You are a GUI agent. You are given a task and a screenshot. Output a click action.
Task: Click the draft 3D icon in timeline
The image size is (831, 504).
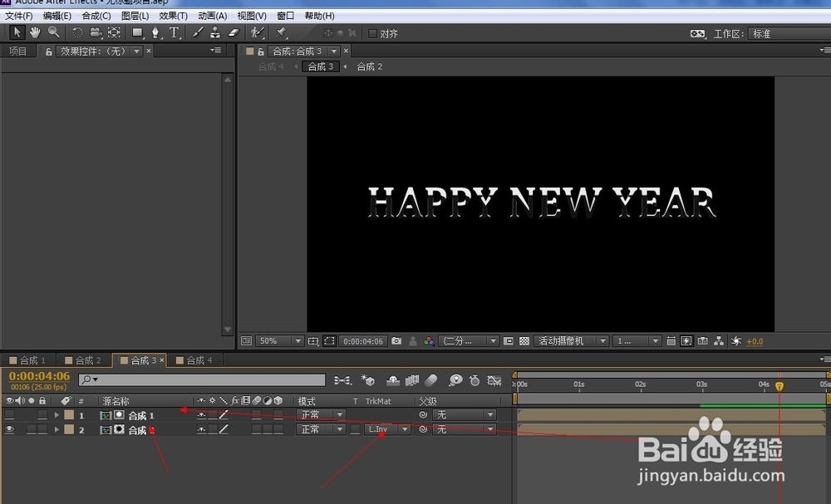367,380
